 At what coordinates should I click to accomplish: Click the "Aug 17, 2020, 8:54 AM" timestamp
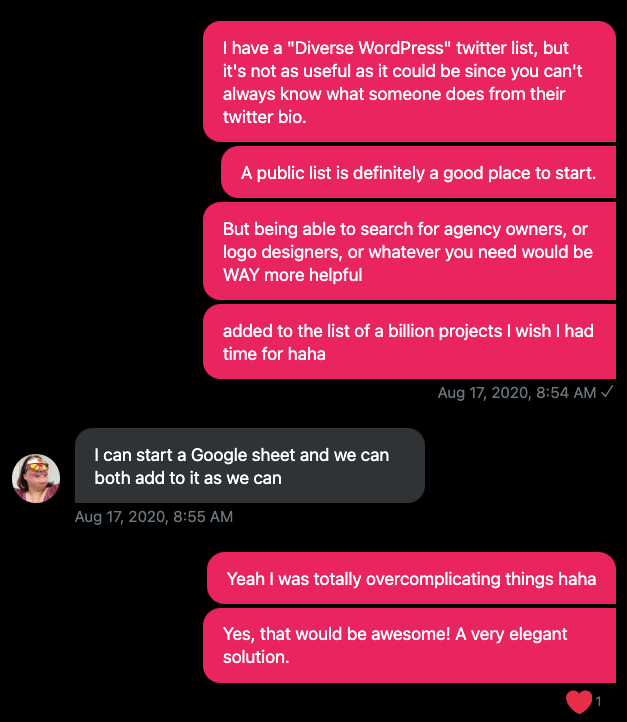pyautogui.click(x=517, y=393)
